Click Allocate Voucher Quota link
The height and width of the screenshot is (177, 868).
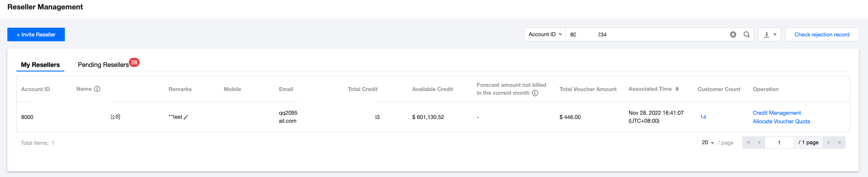click(x=781, y=122)
